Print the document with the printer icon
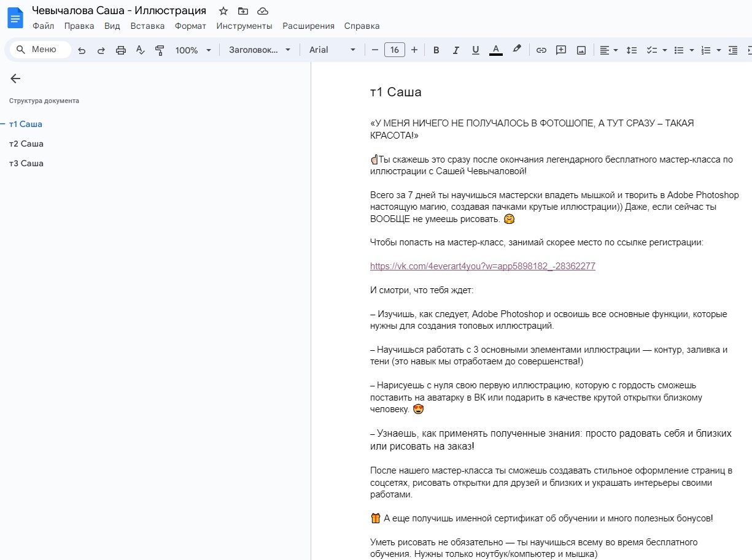 121,50
